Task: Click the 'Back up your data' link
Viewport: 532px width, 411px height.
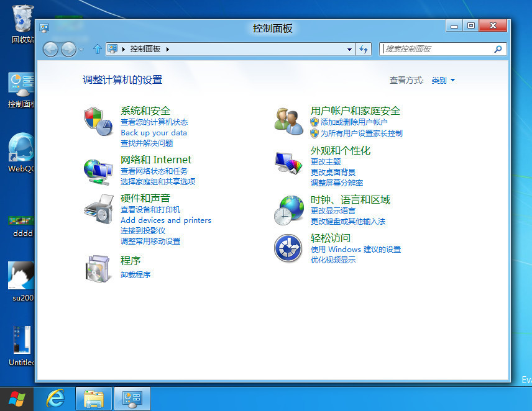Action: click(154, 132)
